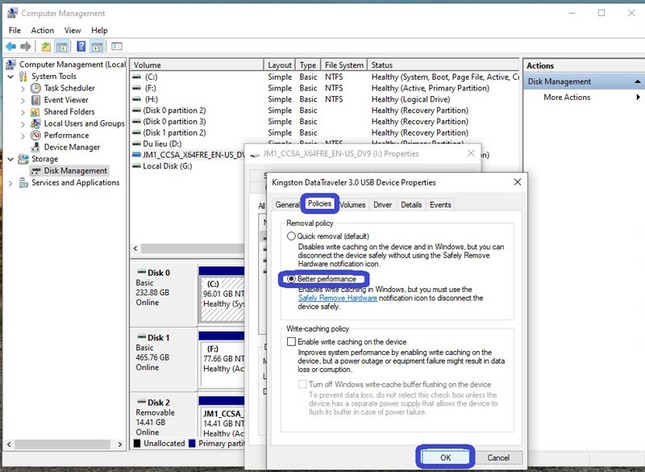Image resolution: width=645 pixels, height=472 pixels.
Task: Click the Up one level folder icon
Action: (x=46, y=47)
